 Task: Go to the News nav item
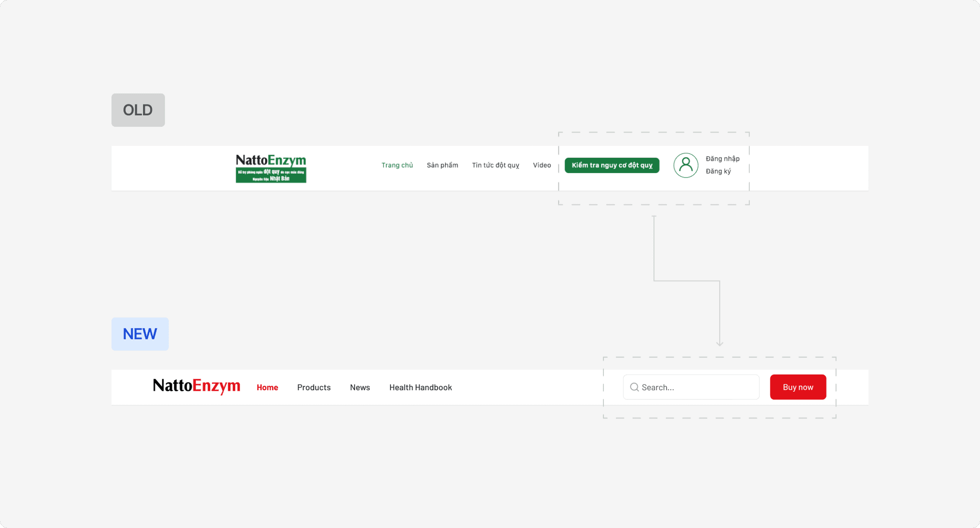click(359, 387)
